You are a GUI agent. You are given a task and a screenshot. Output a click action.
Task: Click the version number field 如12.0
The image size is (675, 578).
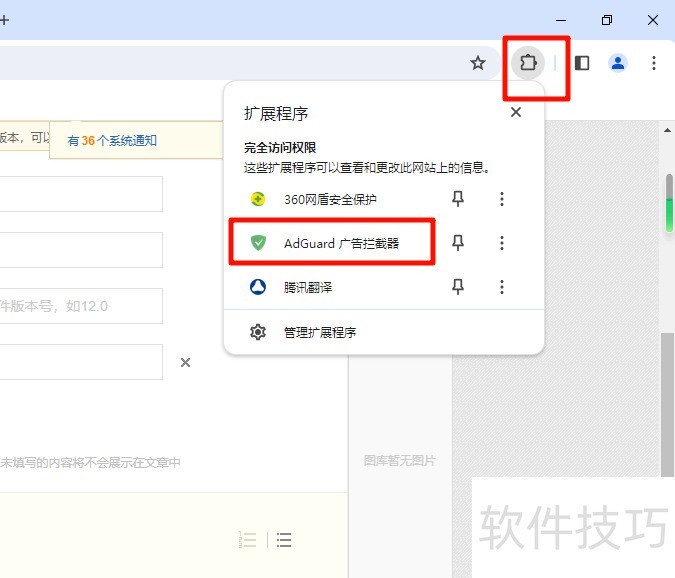tap(81, 306)
